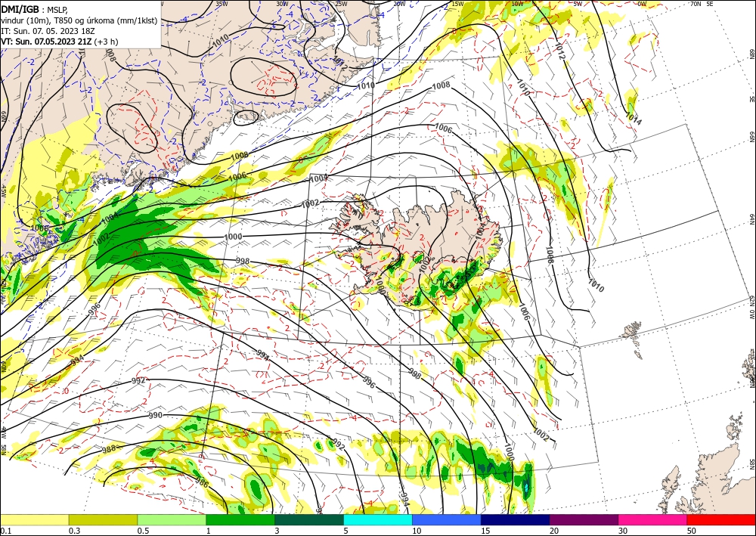Click the legend value 0.5
Screen dimensions: 756x536
pyautogui.click(x=143, y=531)
